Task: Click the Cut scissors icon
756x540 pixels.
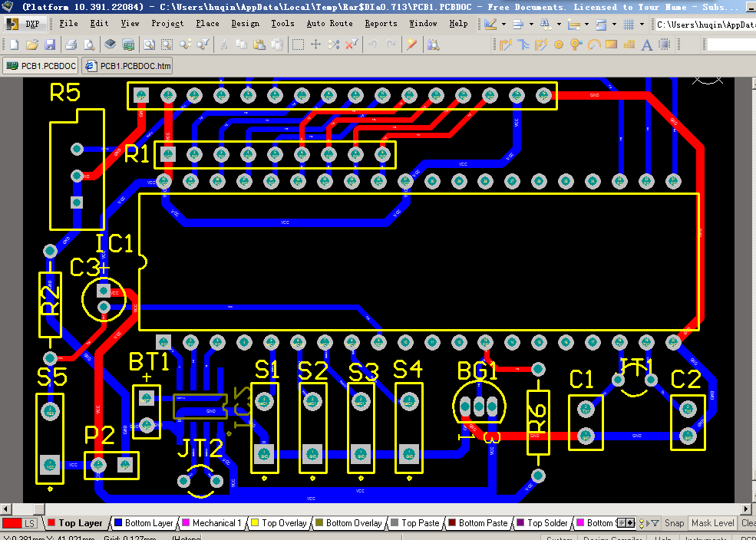Action: point(223,44)
